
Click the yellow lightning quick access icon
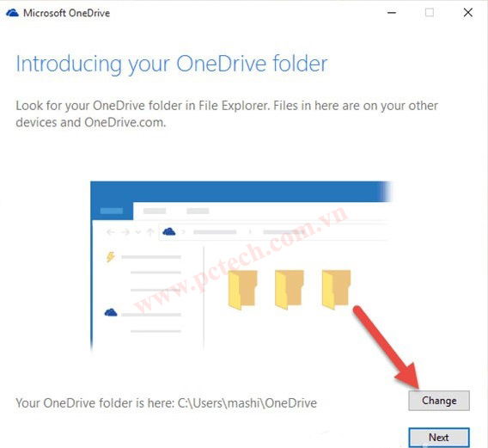pyautogui.click(x=111, y=257)
